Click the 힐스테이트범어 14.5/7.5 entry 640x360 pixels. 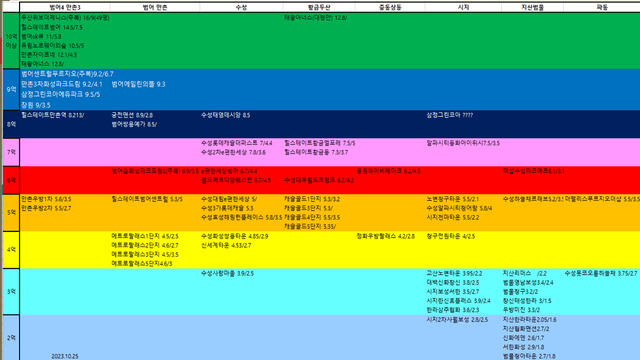tap(52, 27)
